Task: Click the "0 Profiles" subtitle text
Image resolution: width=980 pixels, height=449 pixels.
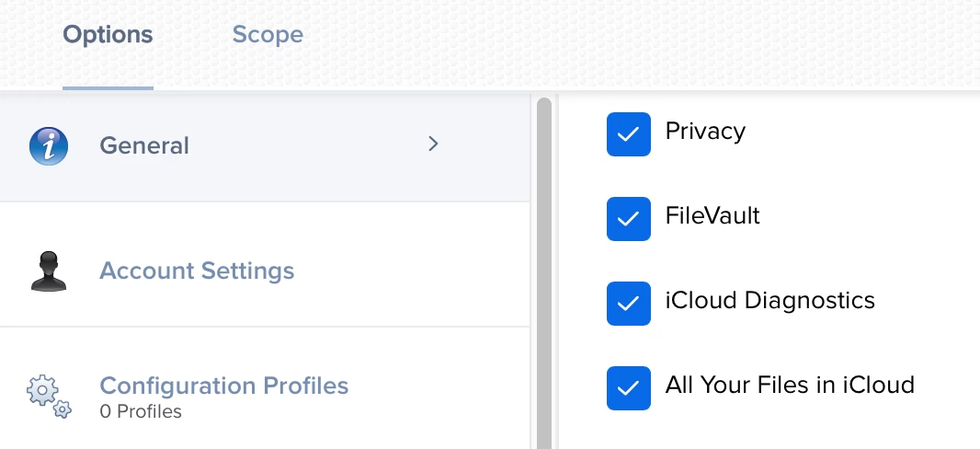Action: point(141,411)
